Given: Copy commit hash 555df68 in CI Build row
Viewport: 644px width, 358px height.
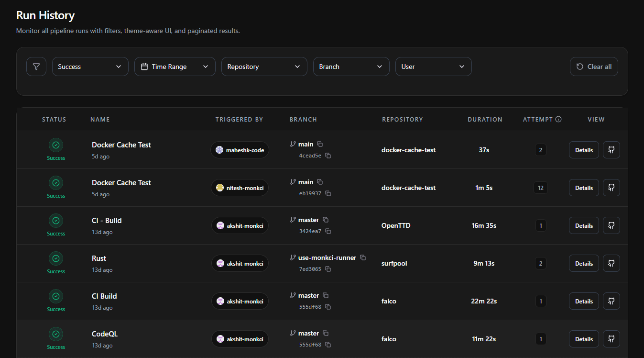Looking at the screenshot, I should pyautogui.click(x=328, y=307).
